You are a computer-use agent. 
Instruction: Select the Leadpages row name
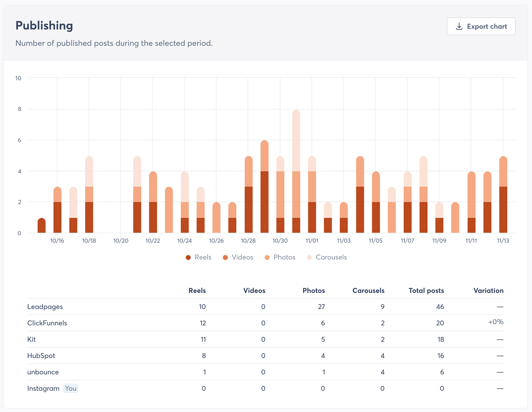45,307
